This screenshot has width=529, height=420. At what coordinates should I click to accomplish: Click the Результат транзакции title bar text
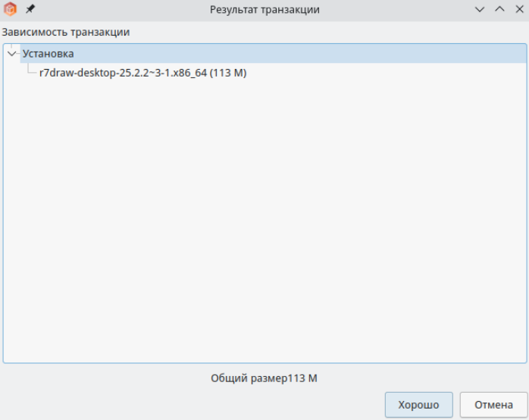coord(264,9)
